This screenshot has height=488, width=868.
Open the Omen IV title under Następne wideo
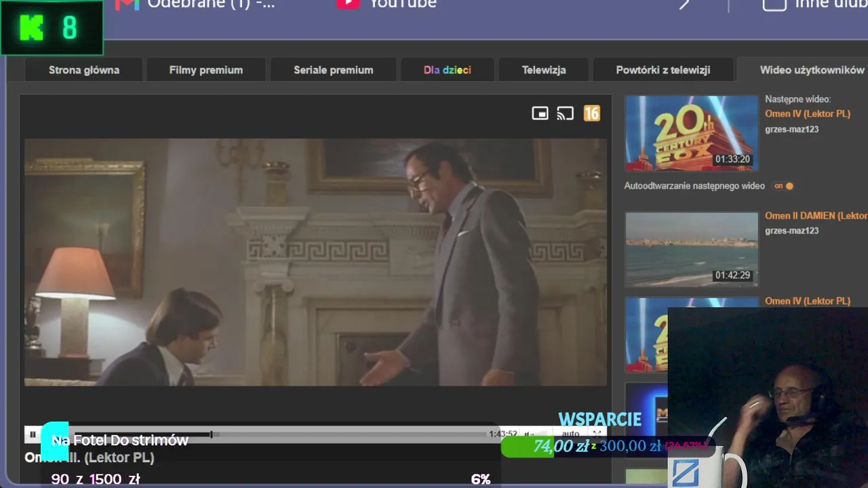pos(808,114)
